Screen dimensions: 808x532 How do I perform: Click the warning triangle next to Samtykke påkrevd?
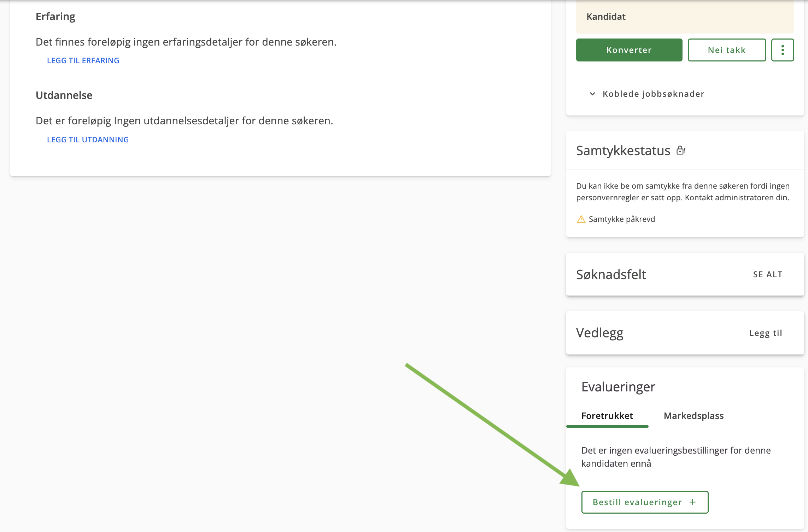click(581, 219)
